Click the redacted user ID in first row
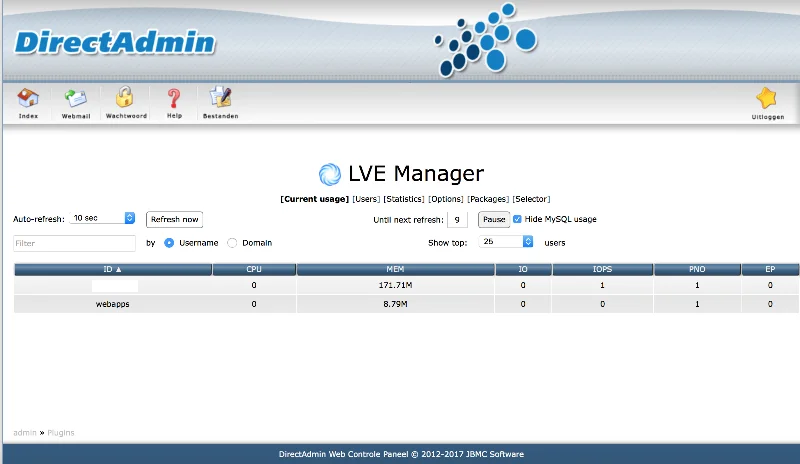Screen dimensions: 800x464 coord(115,286)
